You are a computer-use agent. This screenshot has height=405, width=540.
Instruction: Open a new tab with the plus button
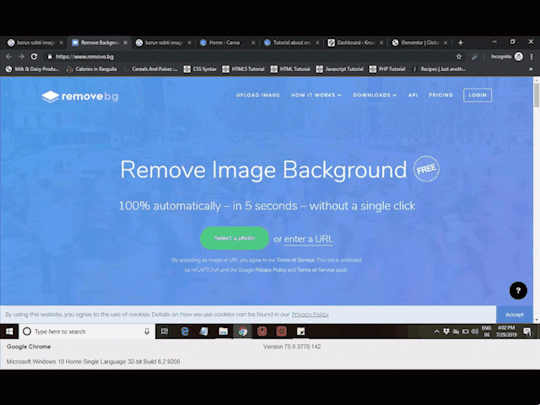tap(460, 43)
